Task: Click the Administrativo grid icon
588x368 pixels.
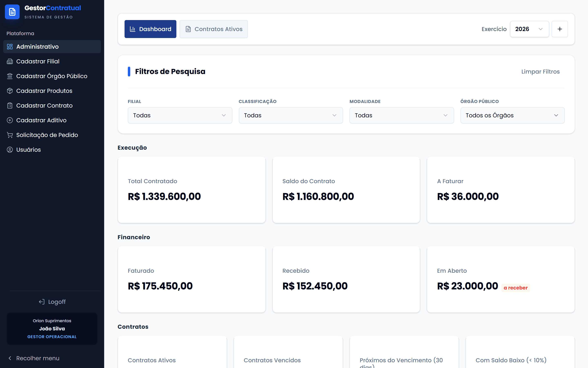Action: click(x=10, y=46)
